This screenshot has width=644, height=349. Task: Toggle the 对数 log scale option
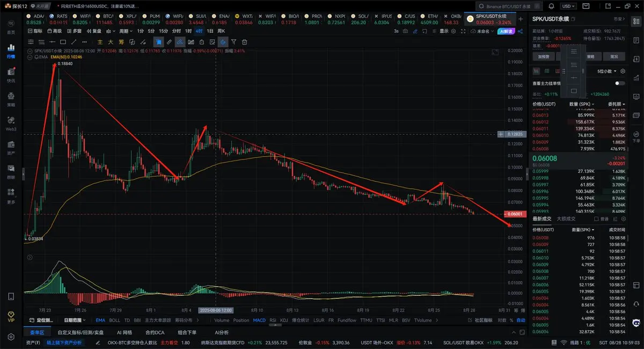501,320
